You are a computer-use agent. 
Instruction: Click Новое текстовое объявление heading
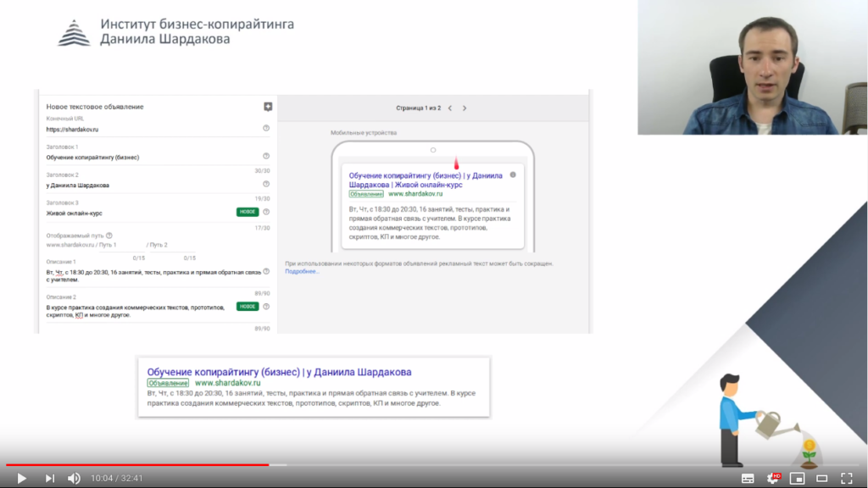click(95, 107)
